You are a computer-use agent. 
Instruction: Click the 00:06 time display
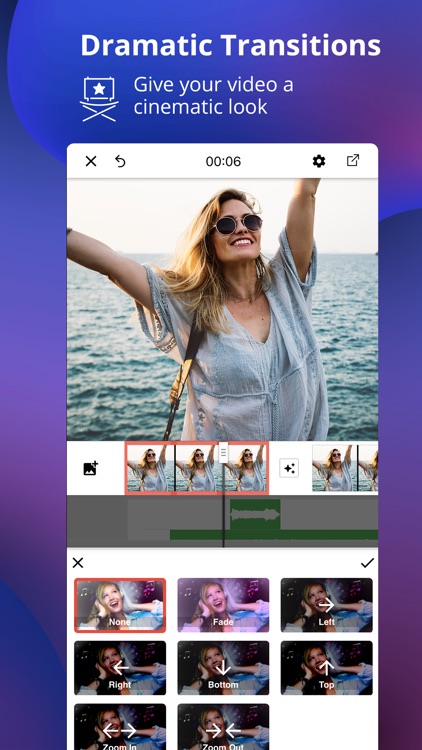pyautogui.click(x=223, y=161)
